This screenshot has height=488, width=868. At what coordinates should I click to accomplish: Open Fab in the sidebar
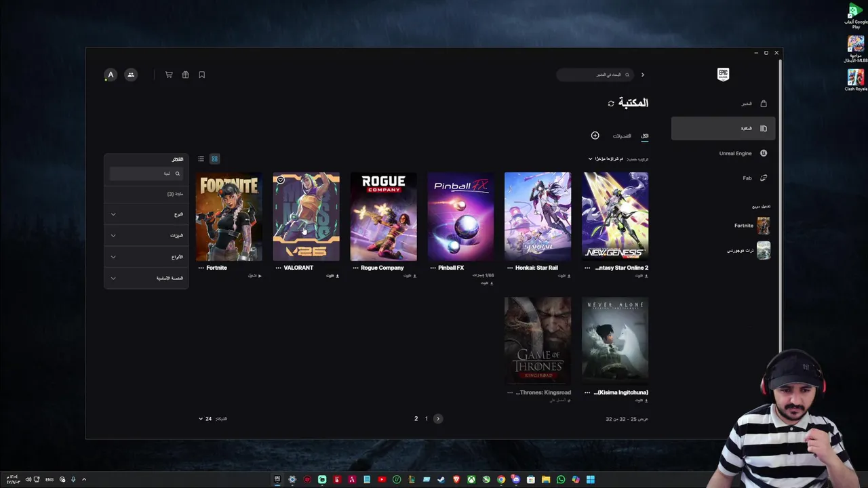click(x=723, y=178)
